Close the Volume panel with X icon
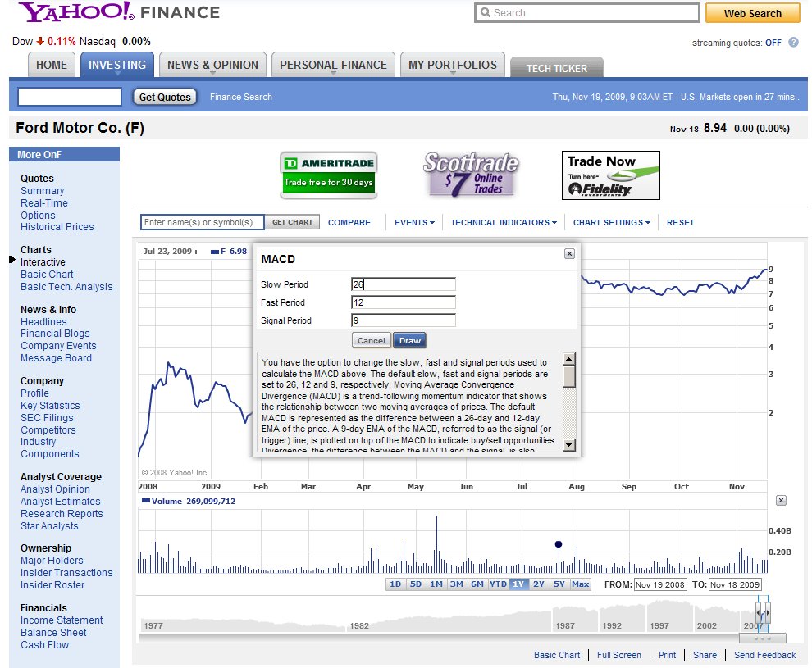 (781, 500)
